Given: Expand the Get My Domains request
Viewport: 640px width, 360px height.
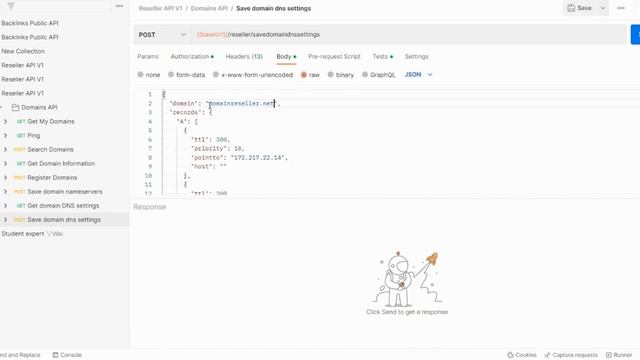Looking at the screenshot, I should (x=5, y=122).
